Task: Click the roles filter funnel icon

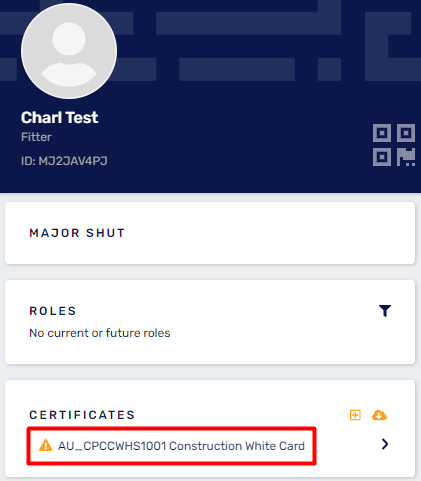Action: [385, 311]
